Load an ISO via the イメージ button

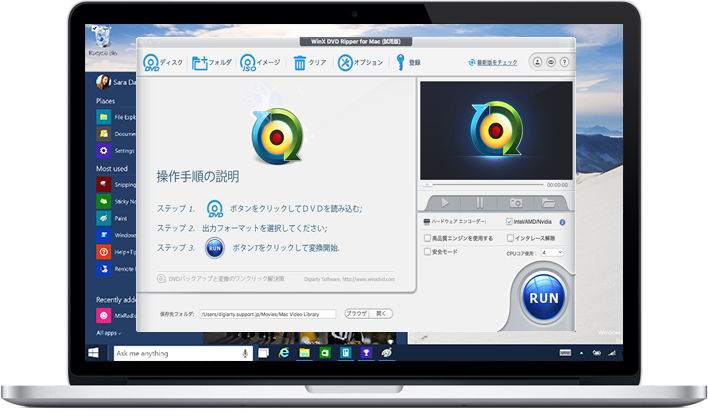[260, 63]
